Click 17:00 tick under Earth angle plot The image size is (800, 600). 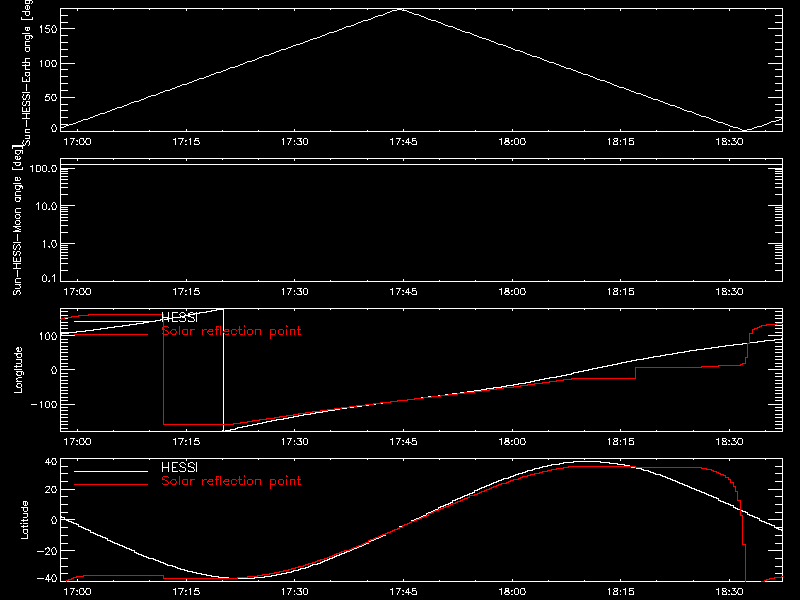coord(77,141)
